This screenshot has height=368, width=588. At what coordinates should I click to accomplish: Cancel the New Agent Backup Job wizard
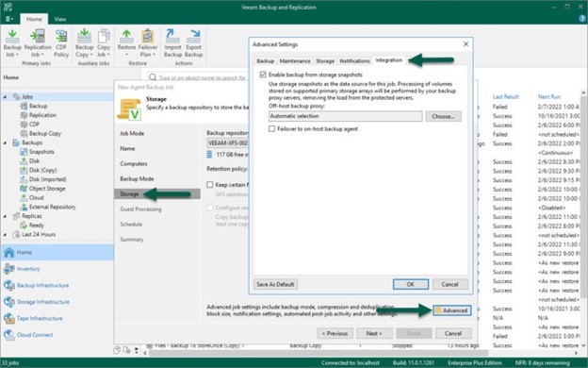point(453,333)
